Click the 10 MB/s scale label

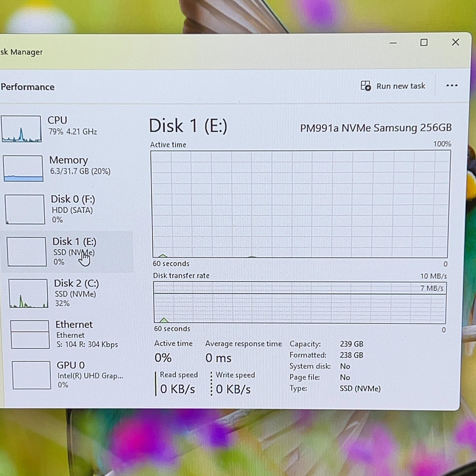(x=434, y=276)
